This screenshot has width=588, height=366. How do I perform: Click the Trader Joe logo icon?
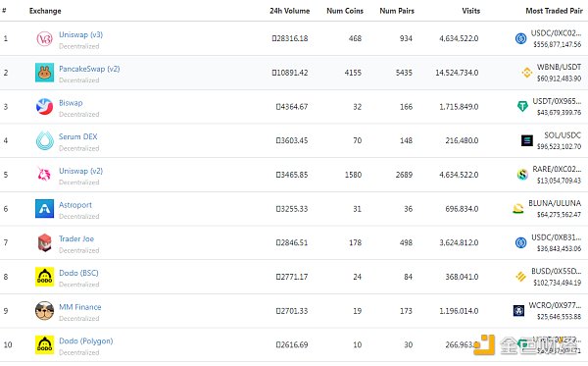[x=44, y=242]
